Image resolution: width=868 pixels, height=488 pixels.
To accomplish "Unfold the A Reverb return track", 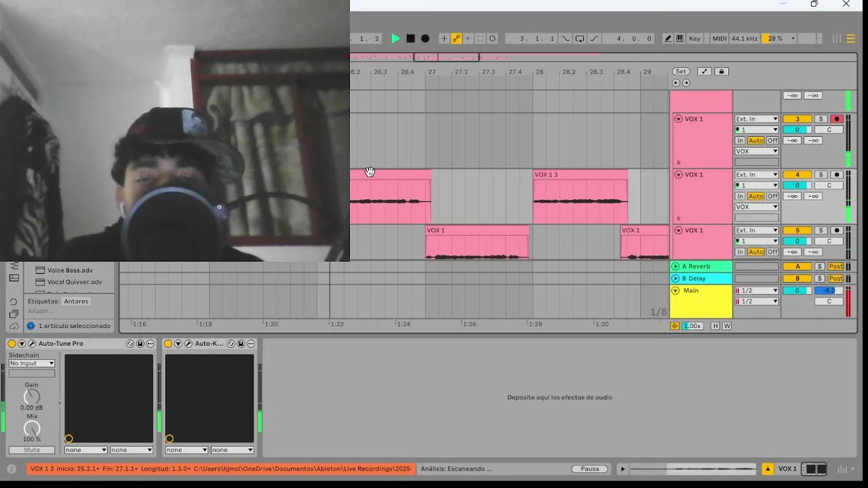I will tap(675, 266).
